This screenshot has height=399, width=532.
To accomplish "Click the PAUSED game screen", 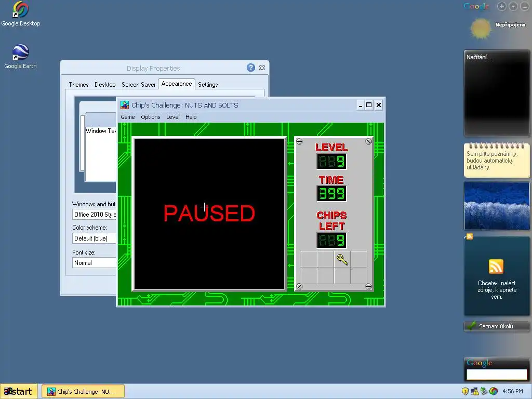I will [x=209, y=214].
